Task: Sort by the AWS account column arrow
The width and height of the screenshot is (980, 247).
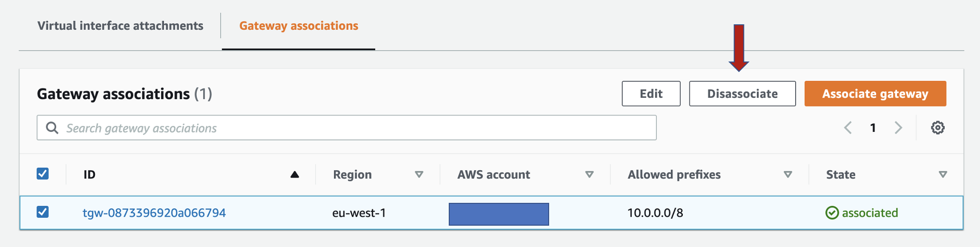Action: coord(589,175)
